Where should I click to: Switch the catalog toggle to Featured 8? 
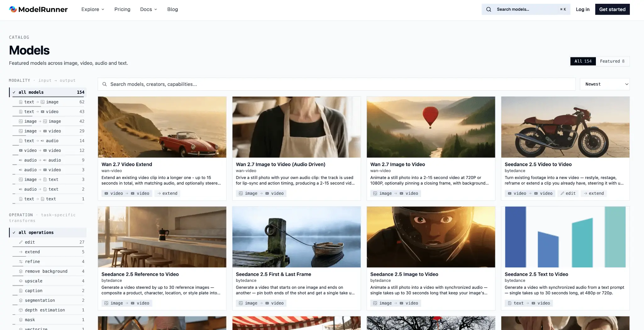coord(612,61)
